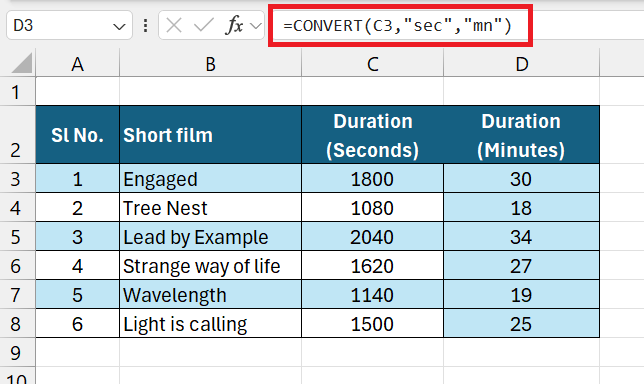Select column B header
644x384 pixels.
point(210,64)
